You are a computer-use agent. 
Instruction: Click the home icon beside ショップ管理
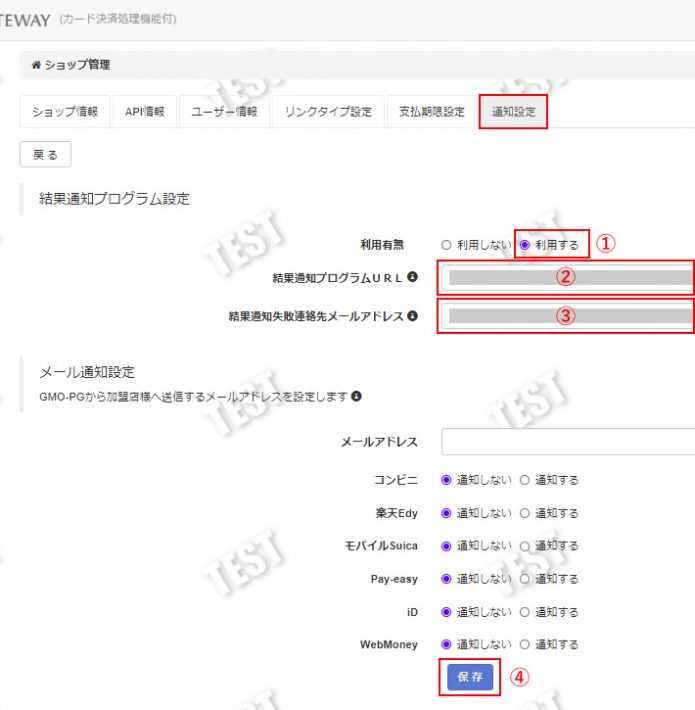36,65
